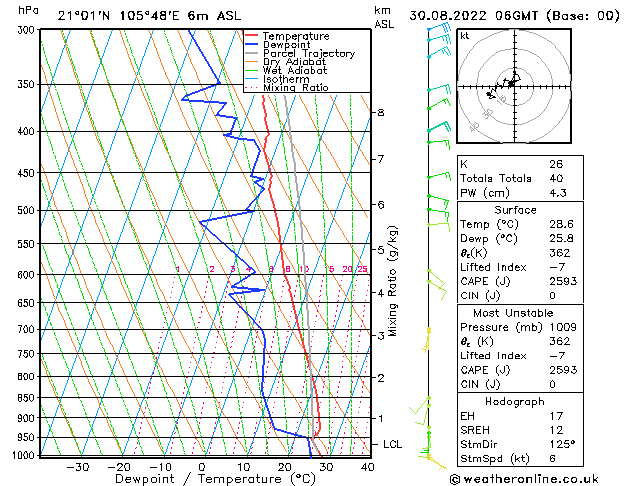Screen dimensions: 629x486
Task: Click the Dewpoint / Temperature (°C) axis title
Action: pos(215,479)
